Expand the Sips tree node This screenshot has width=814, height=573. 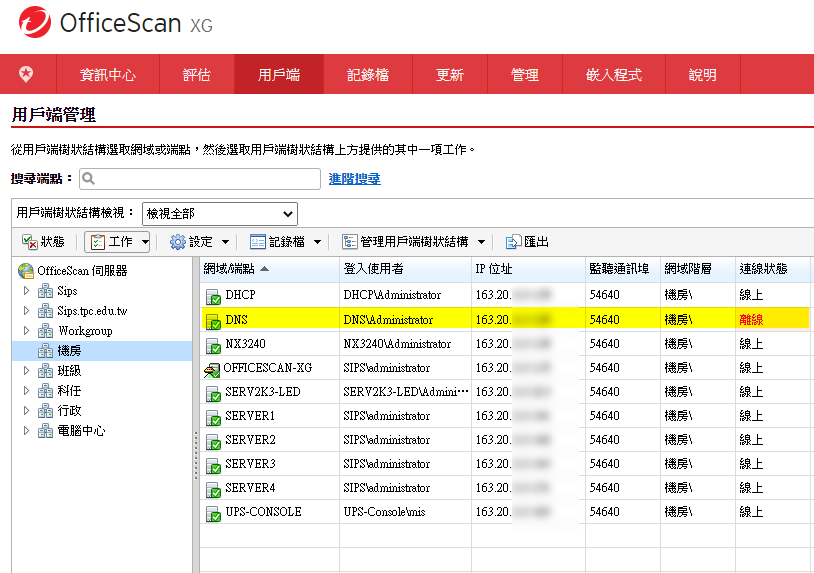26,291
